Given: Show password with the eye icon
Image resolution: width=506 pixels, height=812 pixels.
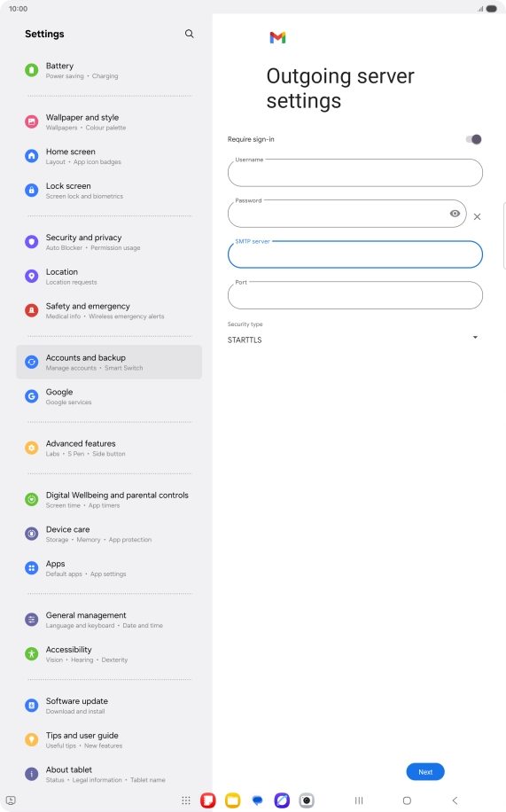Looking at the screenshot, I should (455, 214).
